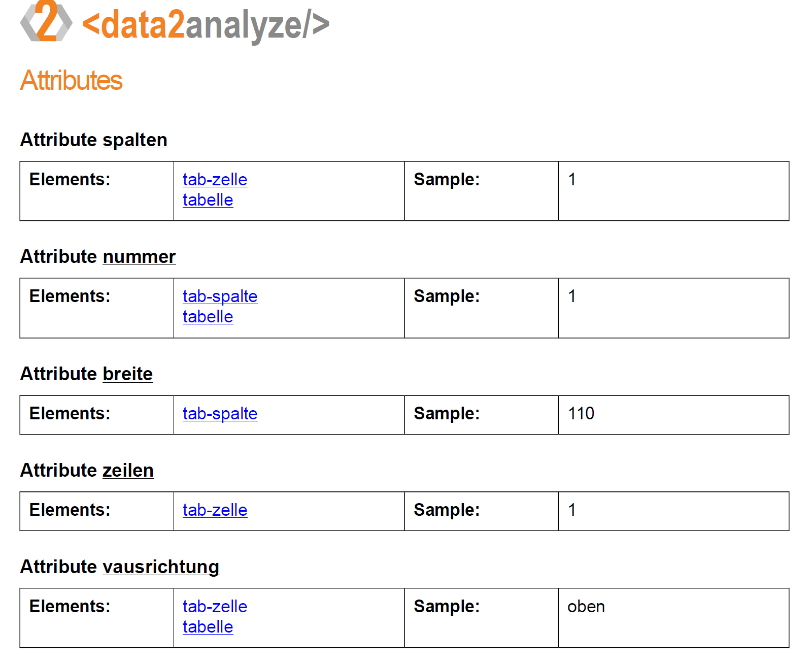
Task: Select sample value 110 in breite table
Action: coord(581,413)
